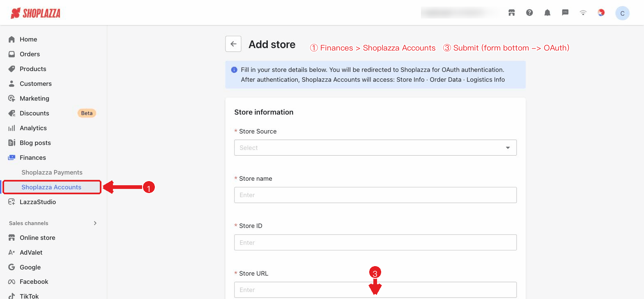Focus the Store URL input field
644x299 pixels.
click(375, 290)
